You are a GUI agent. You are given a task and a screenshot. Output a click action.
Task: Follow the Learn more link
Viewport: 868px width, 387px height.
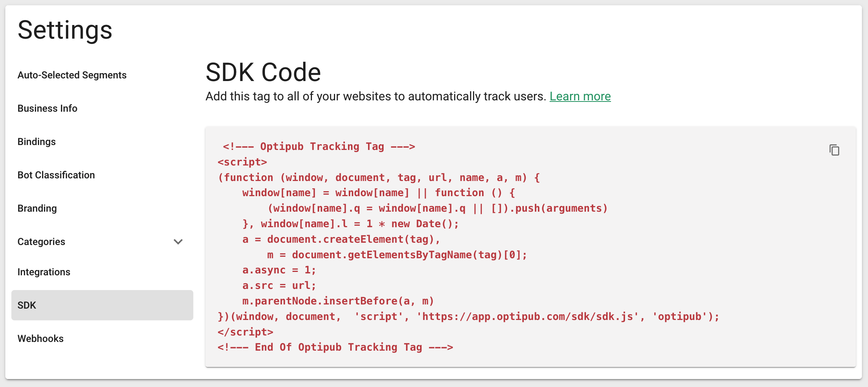click(580, 97)
